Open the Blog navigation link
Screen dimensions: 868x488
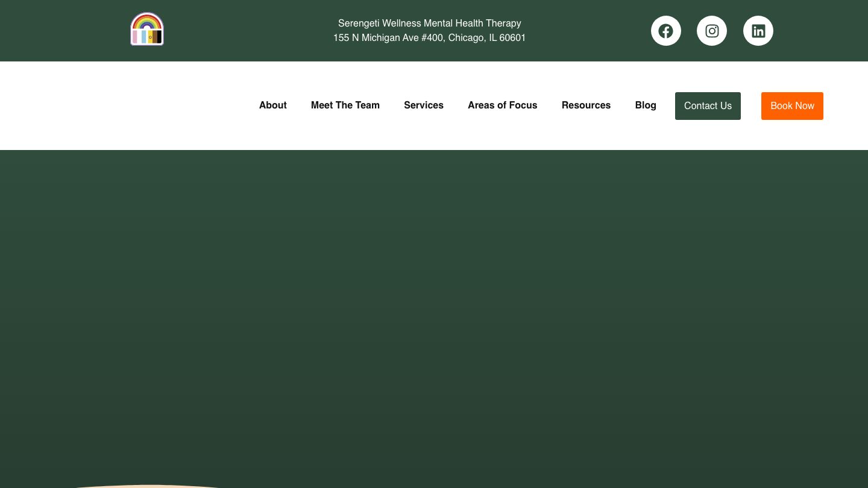645,105
